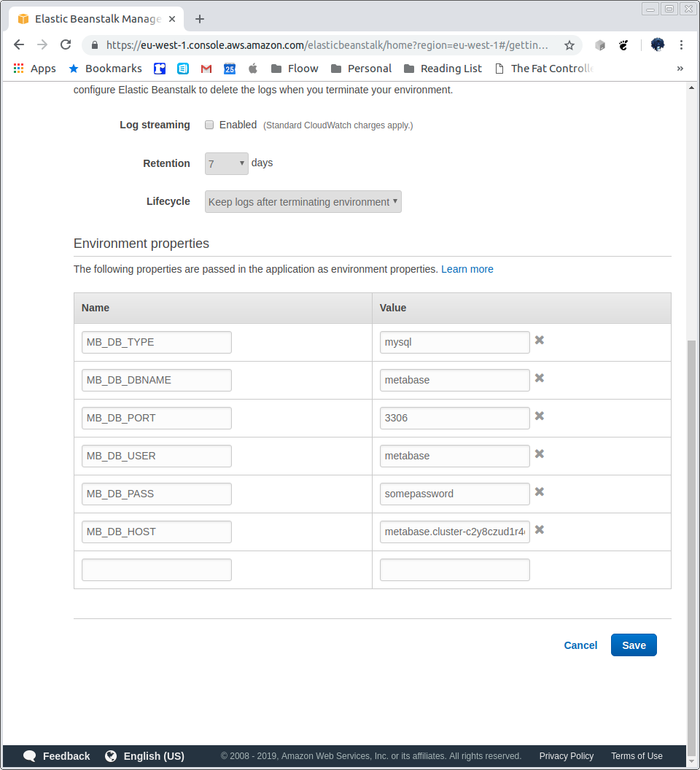Open the Learn more link
The height and width of the screenshot is (770, 700).
tap(467, 269)
